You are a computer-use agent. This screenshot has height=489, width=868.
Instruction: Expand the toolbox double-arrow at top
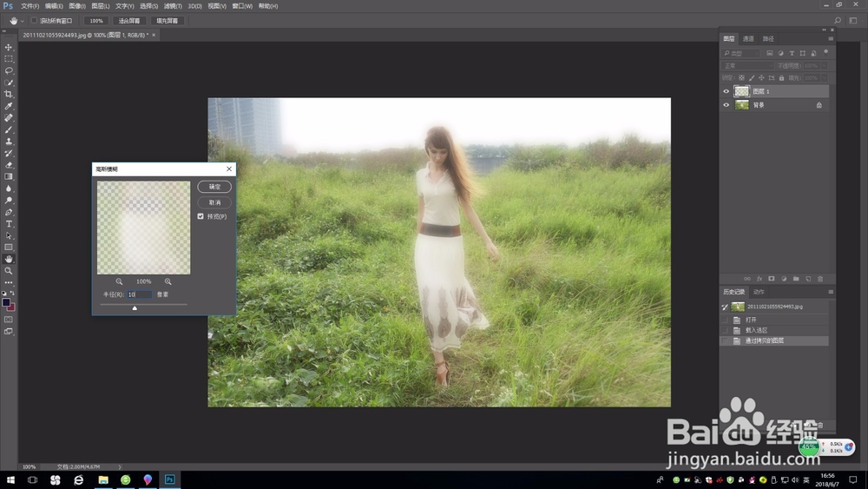(4, 31)
